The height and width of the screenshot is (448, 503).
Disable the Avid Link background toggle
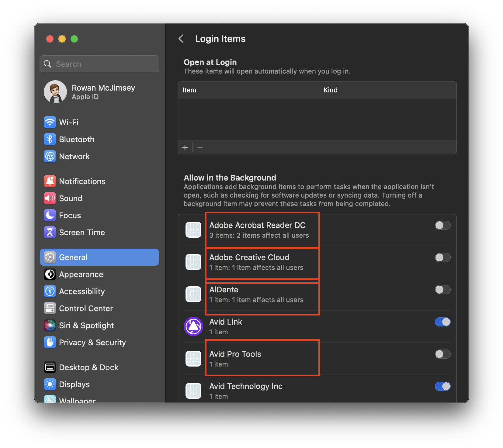[442, 322]
